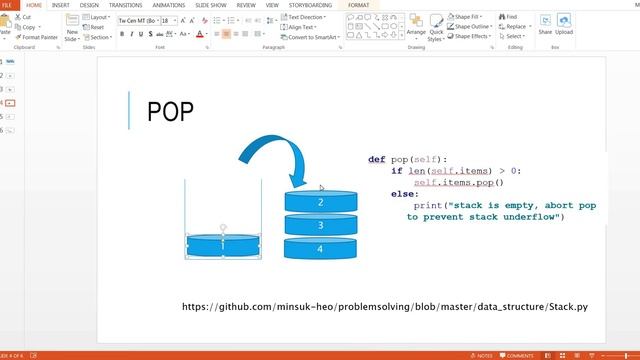The image size is (640, 360).
Task: Open Shape Effects dropdown
Action: click(x=469, y=36)
